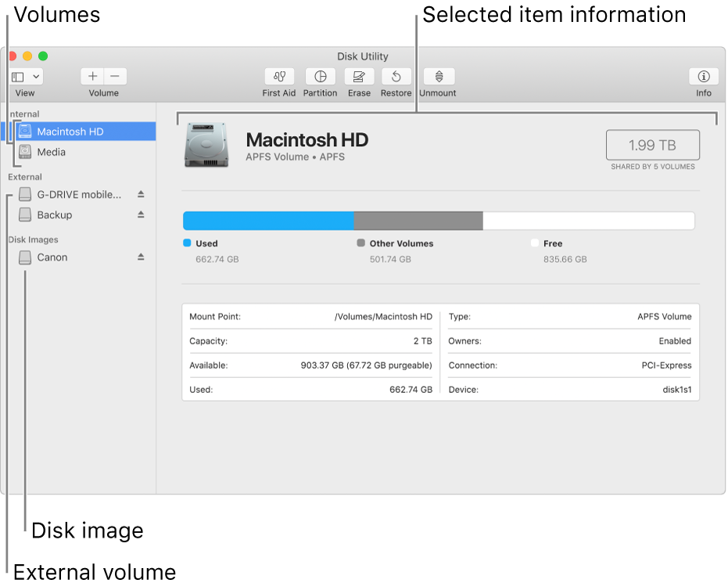Click the 835.66 GB free amount

[x=565, y=259]
